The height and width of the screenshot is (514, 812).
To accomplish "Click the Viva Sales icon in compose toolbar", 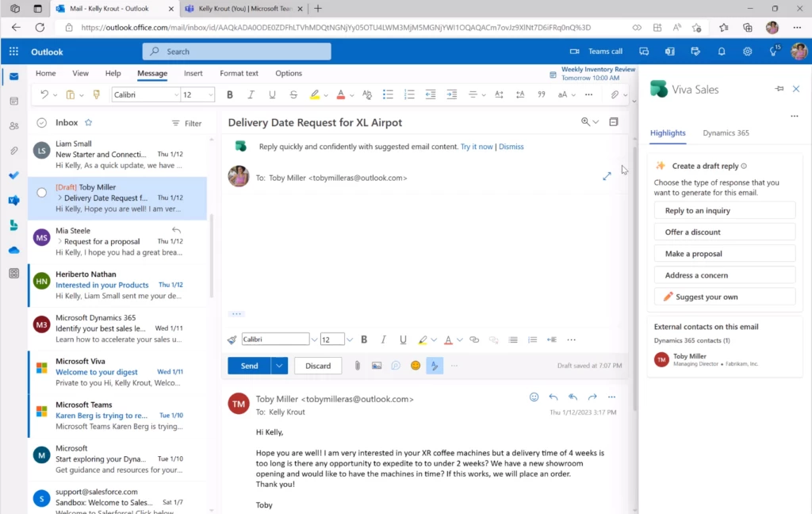I will (435, 366).
